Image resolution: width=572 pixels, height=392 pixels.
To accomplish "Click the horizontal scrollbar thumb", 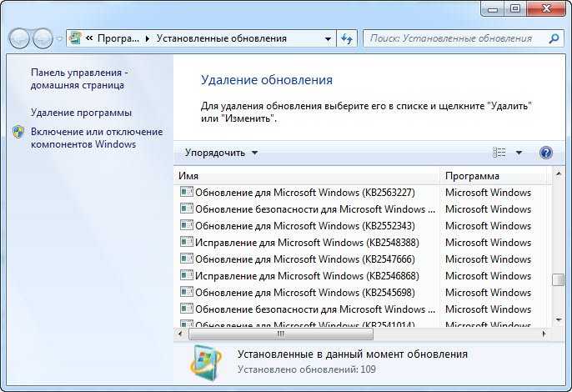I will coord(281,334).
